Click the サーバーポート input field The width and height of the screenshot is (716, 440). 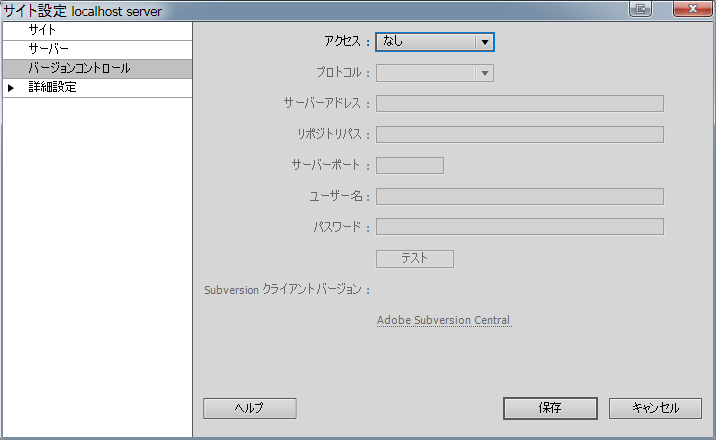410,165
